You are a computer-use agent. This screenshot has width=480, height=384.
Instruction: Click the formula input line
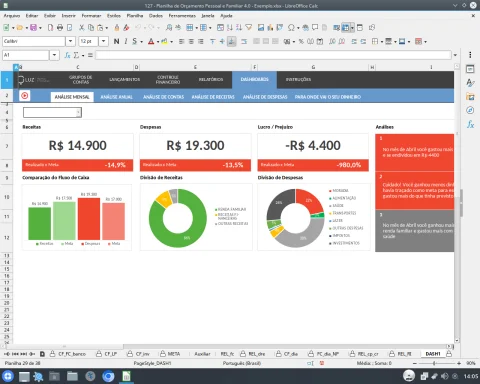point(273,55)
